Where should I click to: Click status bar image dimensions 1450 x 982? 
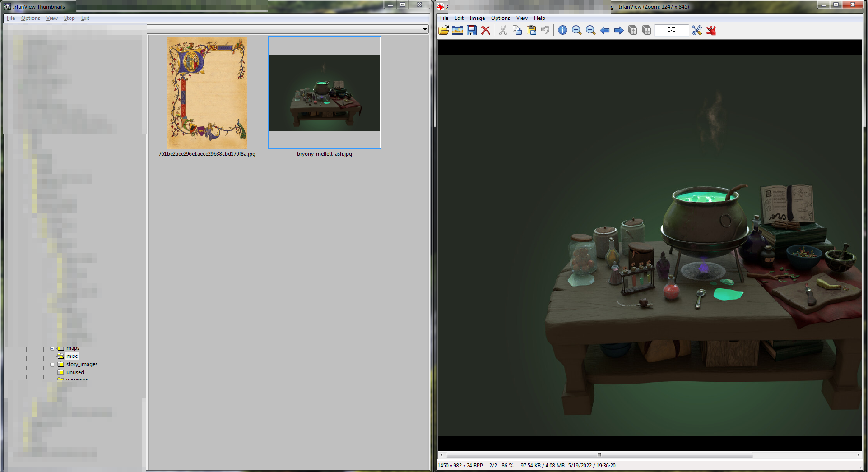click(460, 466)
